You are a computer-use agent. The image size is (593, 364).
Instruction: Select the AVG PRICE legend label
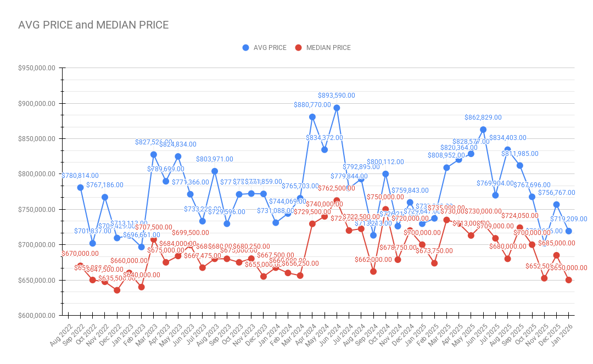click(x=270, y=48)
